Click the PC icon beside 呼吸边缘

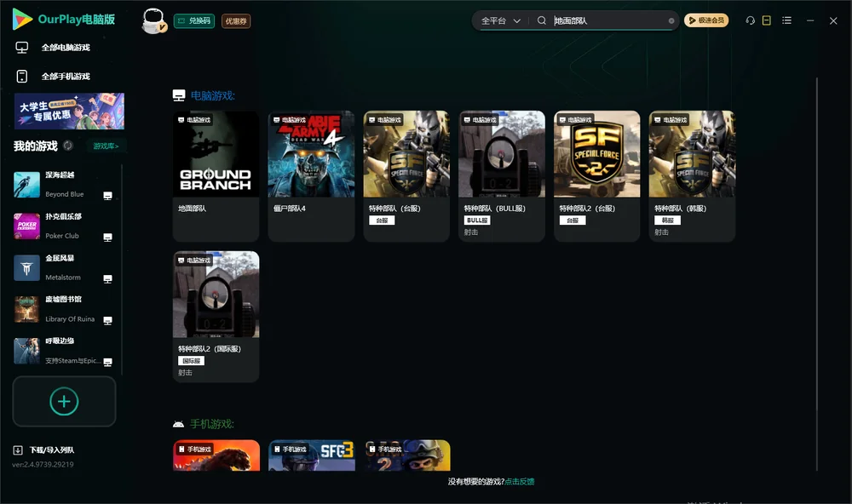click(107, 363)
